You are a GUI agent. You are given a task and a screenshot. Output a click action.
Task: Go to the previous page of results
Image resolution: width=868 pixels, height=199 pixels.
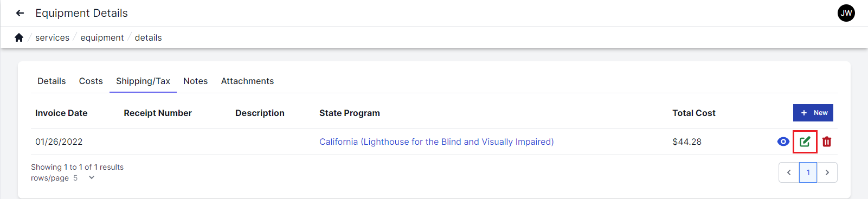(x=789, y=172)
